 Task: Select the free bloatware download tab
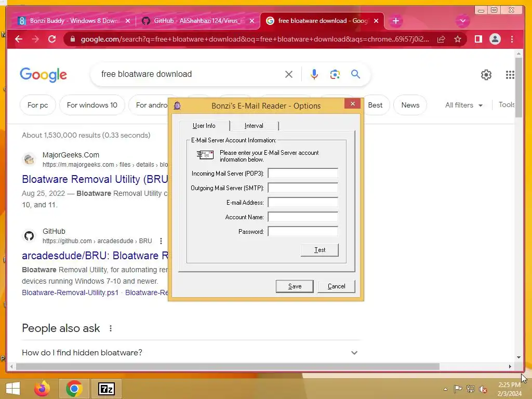click(322, 21)
